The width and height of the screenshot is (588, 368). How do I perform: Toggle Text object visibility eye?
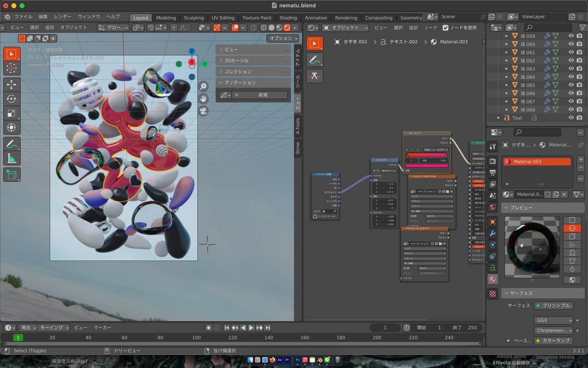coord(571,118)
